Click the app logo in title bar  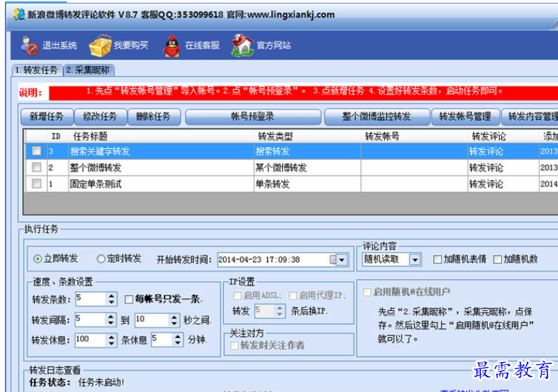pyautogui.click(x=19, y=14)
